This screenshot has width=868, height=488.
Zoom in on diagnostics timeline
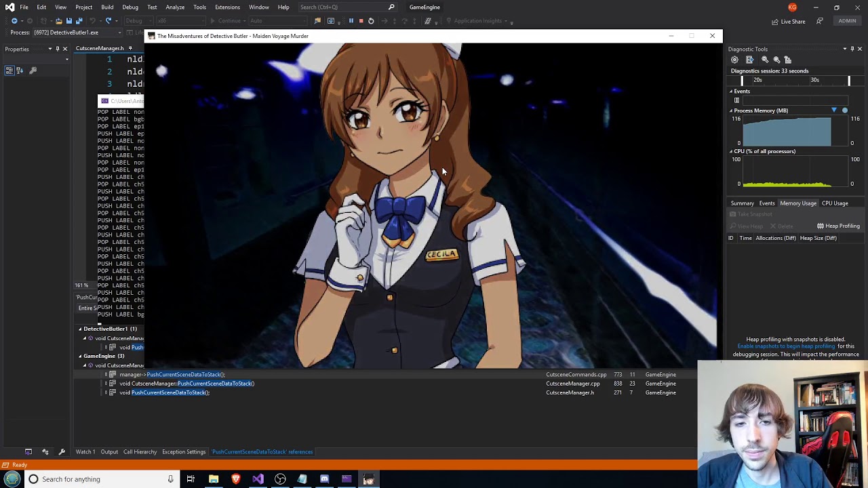[765, 60]
